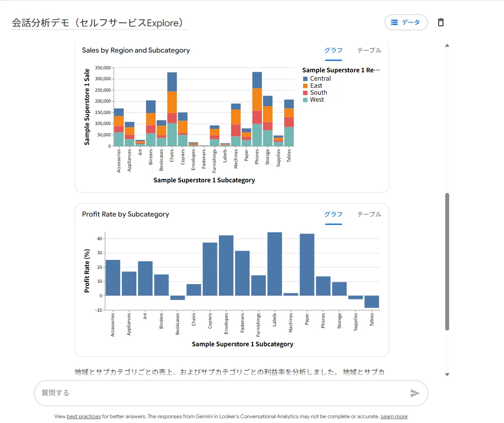
Task: Click the scroll up arrow
Action: [x=447, y=46]
